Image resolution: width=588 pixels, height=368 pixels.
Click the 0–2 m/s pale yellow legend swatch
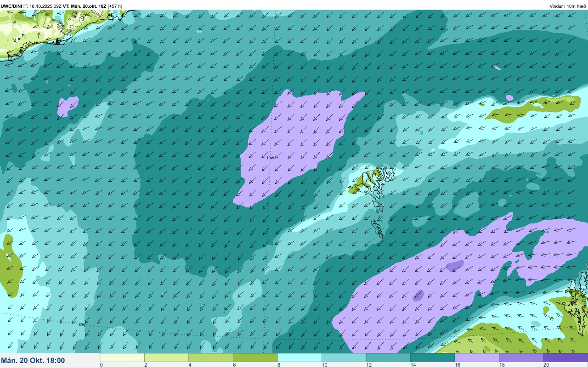pos(122,357)
